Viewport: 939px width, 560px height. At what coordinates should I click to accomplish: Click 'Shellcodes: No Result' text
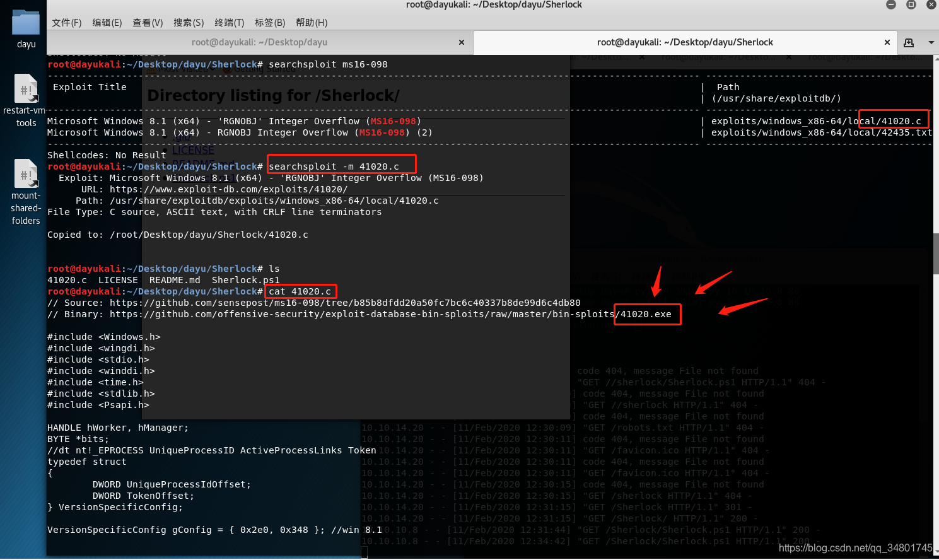107,155
